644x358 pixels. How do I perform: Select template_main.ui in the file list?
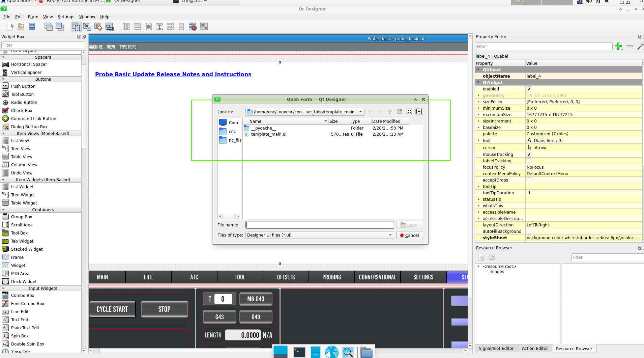268,134
